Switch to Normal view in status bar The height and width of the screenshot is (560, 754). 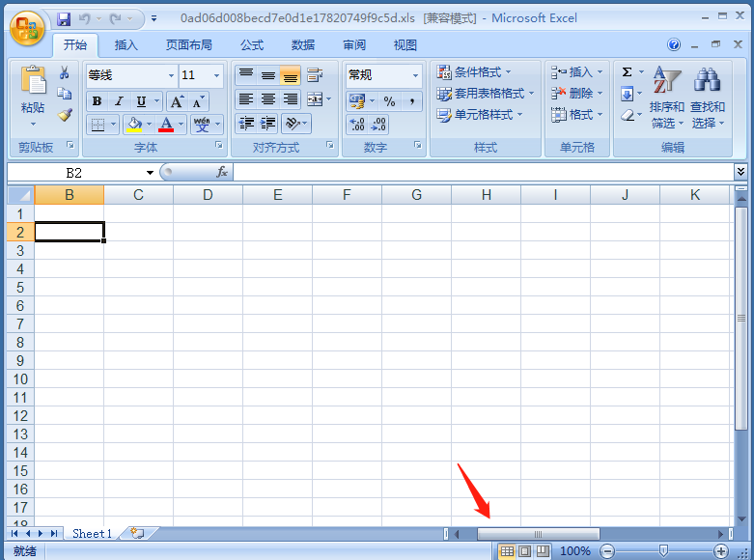point(506,551)
